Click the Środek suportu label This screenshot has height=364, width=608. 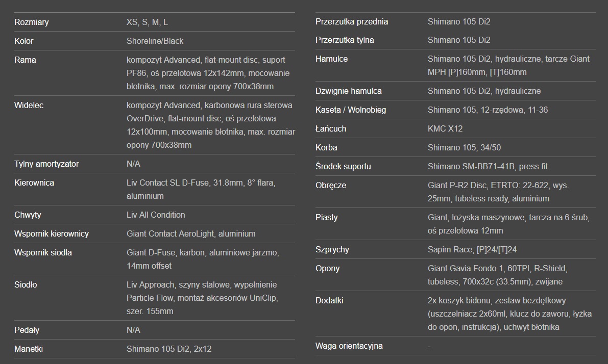click(x=343, y=166)
